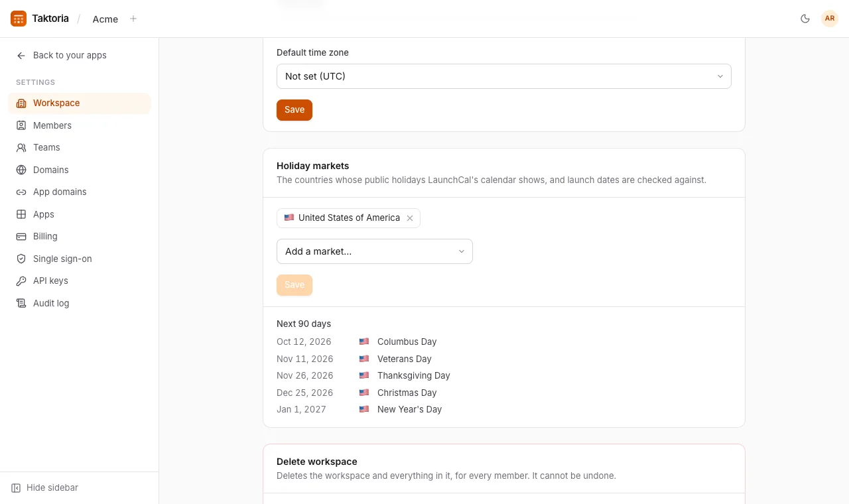Click the back arrow icon
849x504 pixels.
click(21, 56)
